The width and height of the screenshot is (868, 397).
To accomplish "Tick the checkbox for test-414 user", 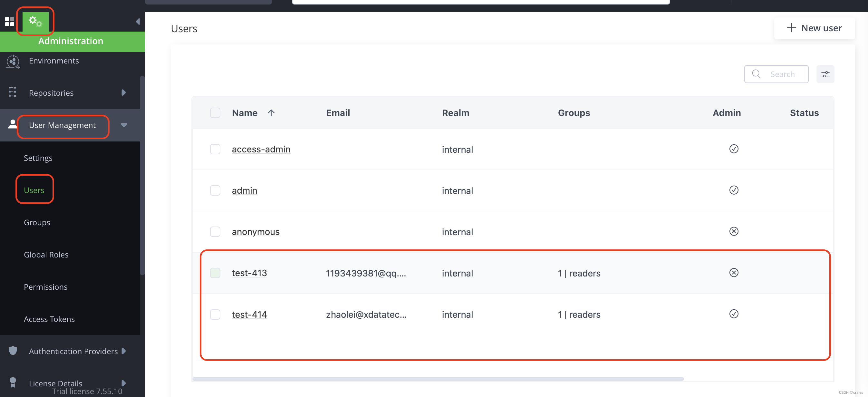I will (x=215, y=315).
